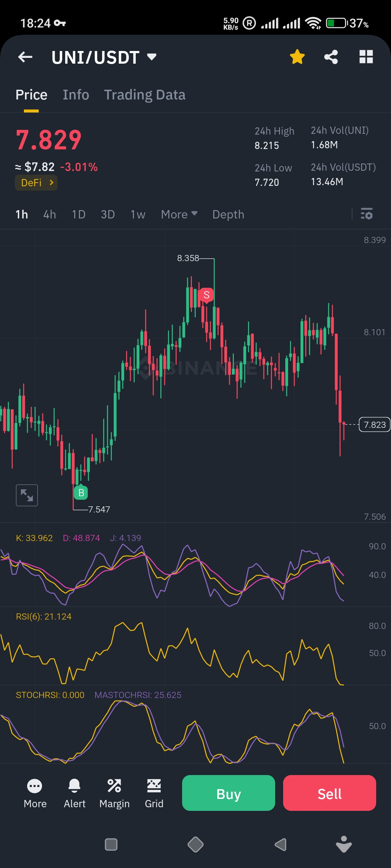Switch to the Price tab

pos(31,95)
